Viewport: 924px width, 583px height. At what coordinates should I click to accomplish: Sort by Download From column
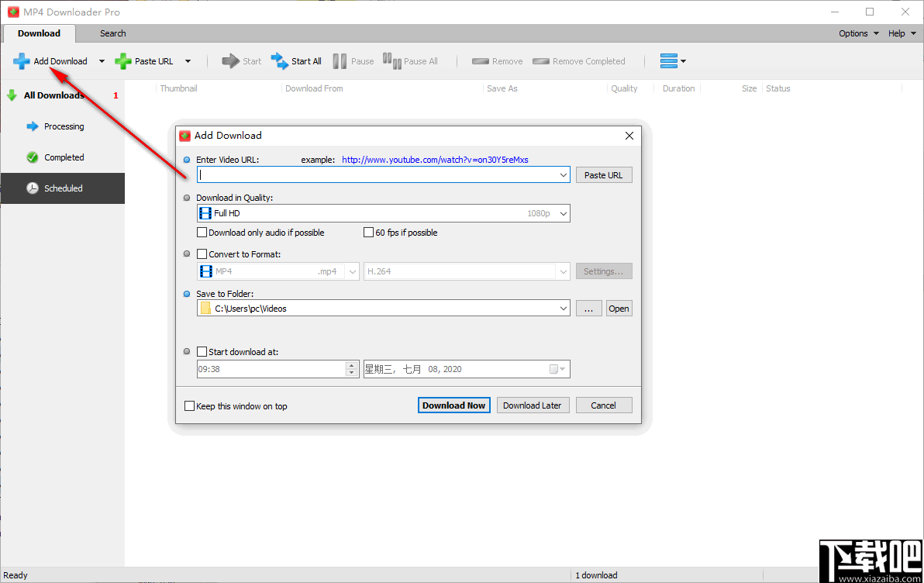click(314, 88)
